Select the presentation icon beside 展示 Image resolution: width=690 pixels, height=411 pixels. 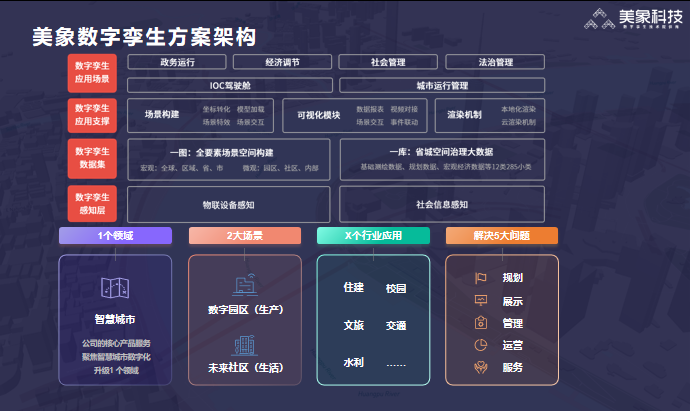point(480,300)
